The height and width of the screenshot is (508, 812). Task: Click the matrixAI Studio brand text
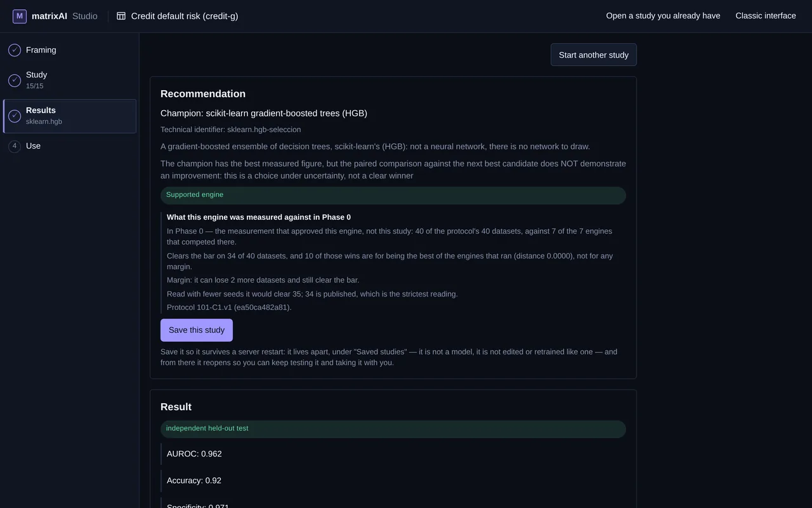pyautogui.click(x=65, y=16)
